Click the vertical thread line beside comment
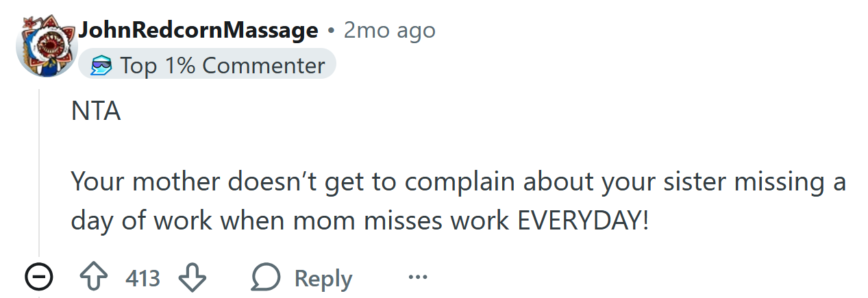The width and height of the screenshot is (868, 298). tap(39, 171)
